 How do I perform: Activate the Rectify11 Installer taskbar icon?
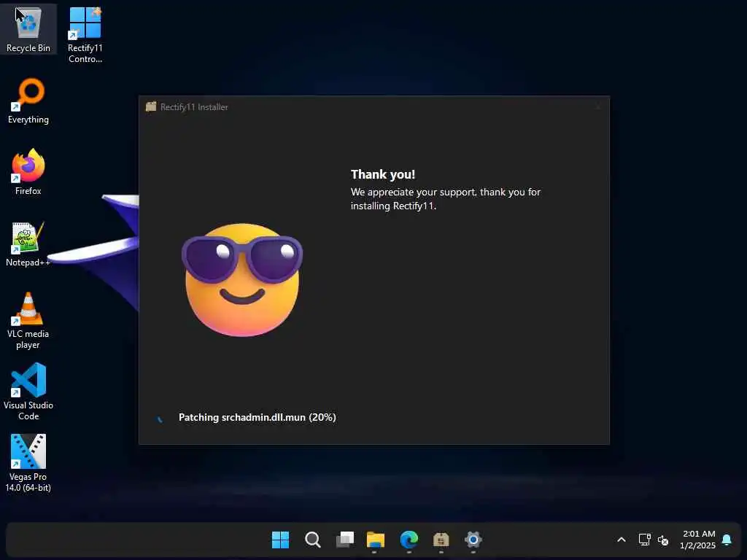pos(441,540)
